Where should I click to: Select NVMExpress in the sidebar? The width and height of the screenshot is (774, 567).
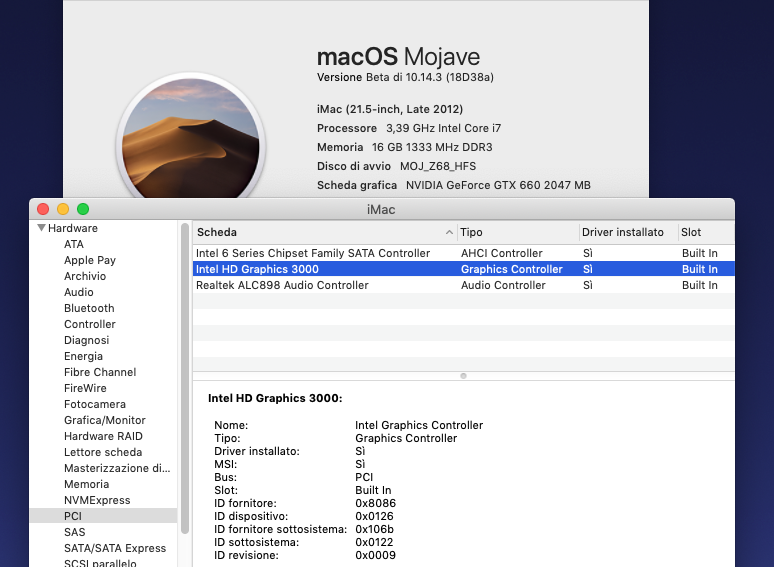click(97, 500)
